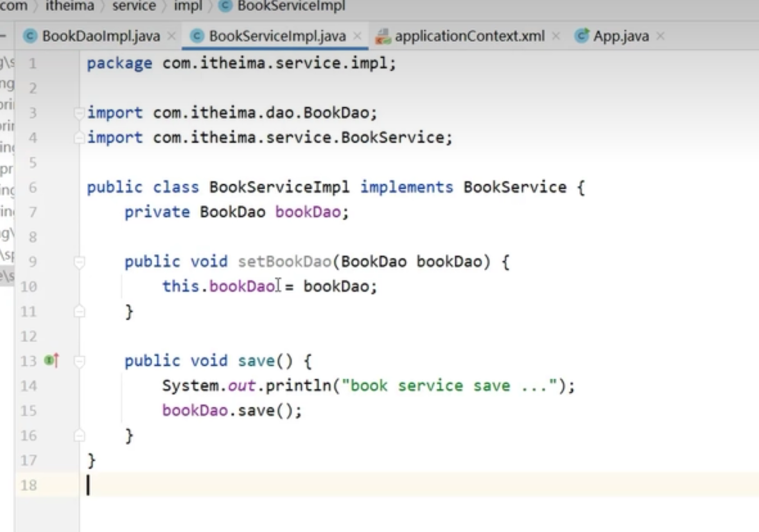This screenshot has width=759, height=532.
Task: Open the itheima breadcrumb segment
Action: point(70,6)
